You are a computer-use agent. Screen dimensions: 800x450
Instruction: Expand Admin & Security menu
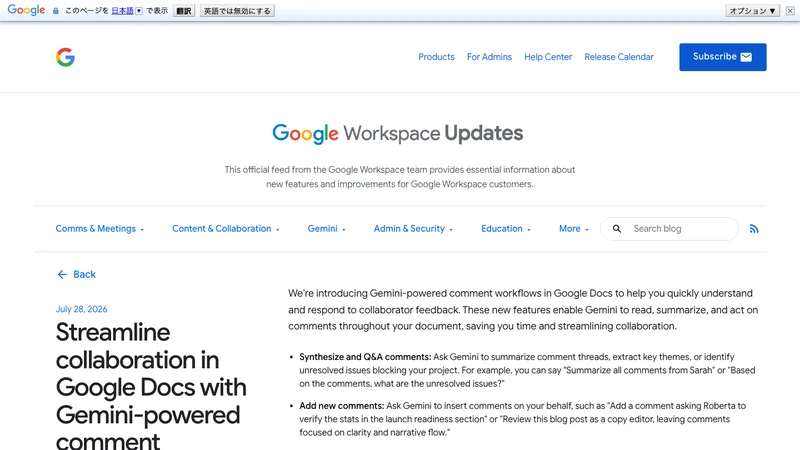413,229
